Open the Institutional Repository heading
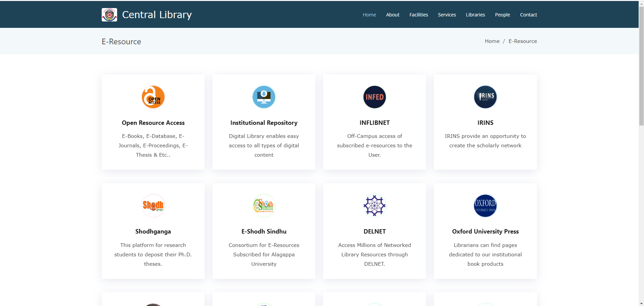The image size is (644, 306). point(264,123)
